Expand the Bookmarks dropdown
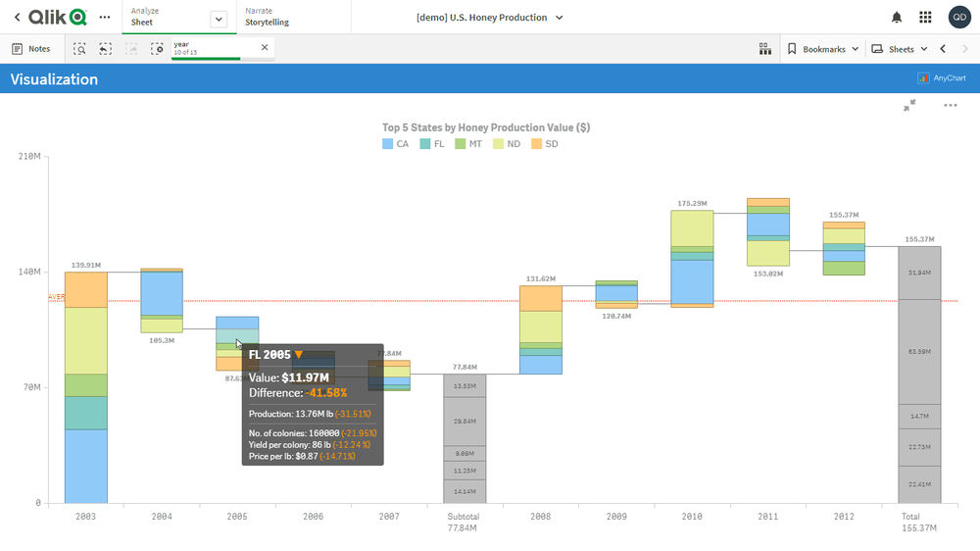This screenshot has height=551, width=980. [823, 49]
